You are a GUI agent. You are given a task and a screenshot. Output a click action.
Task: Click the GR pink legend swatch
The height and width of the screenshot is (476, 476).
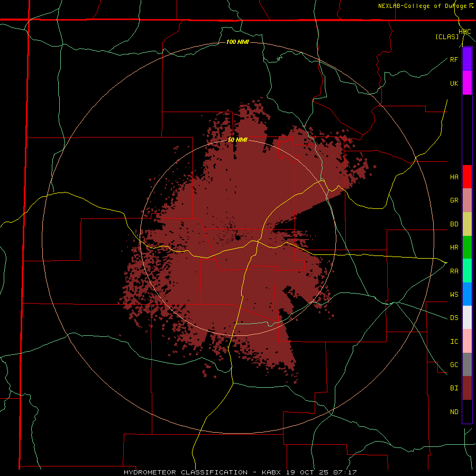click(x=467, y=200)
